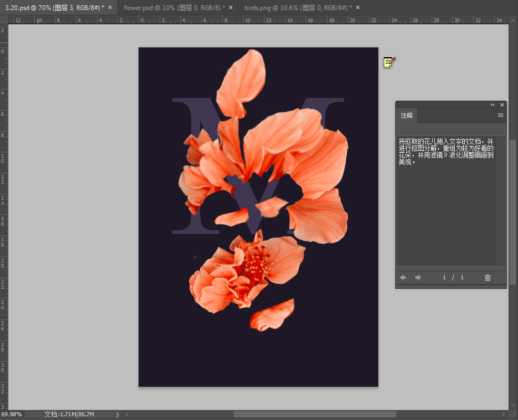Select the 注释 panel tab

pos(407,115)
